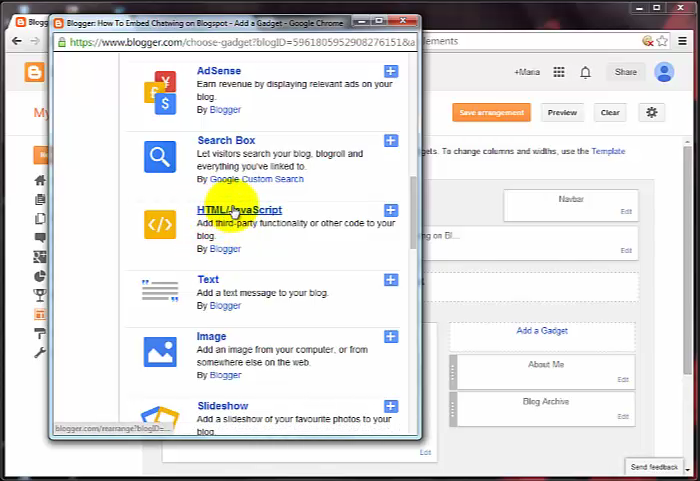Open the Search Box gadget title link
The width and height of the screenshot is (700, 481).
[226, 140]
